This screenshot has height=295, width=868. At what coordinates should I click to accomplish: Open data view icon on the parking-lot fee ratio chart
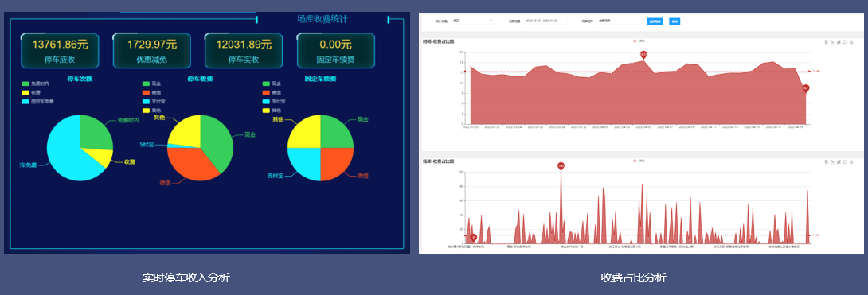tap(827, 161)
